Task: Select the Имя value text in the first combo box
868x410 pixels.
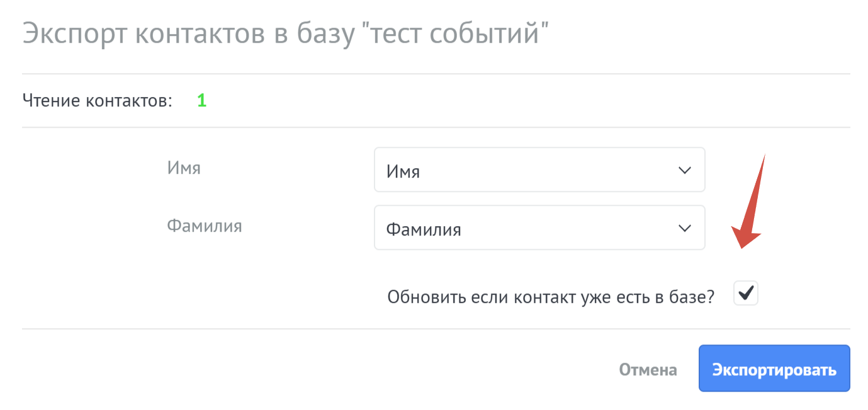Action: tap(403, 171)
